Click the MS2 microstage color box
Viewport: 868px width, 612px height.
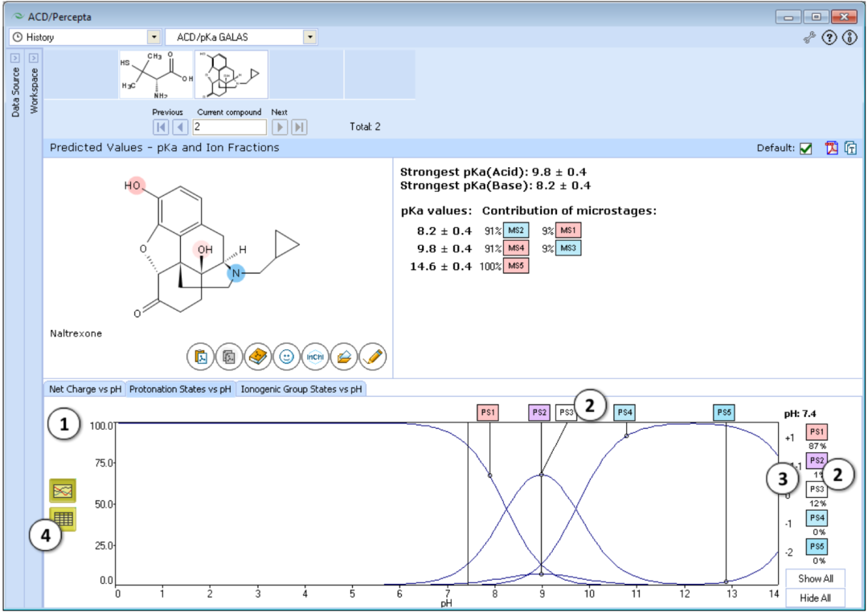pyautogui.click(x=515, y=230)
